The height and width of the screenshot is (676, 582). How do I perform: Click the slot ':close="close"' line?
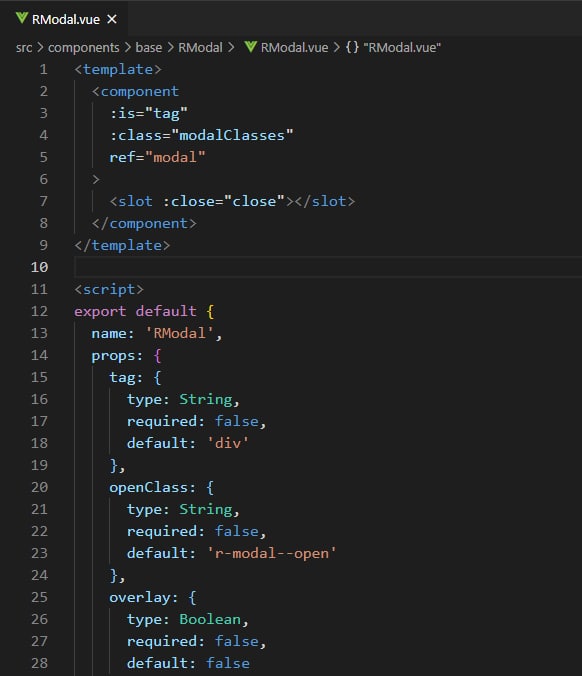232,201
